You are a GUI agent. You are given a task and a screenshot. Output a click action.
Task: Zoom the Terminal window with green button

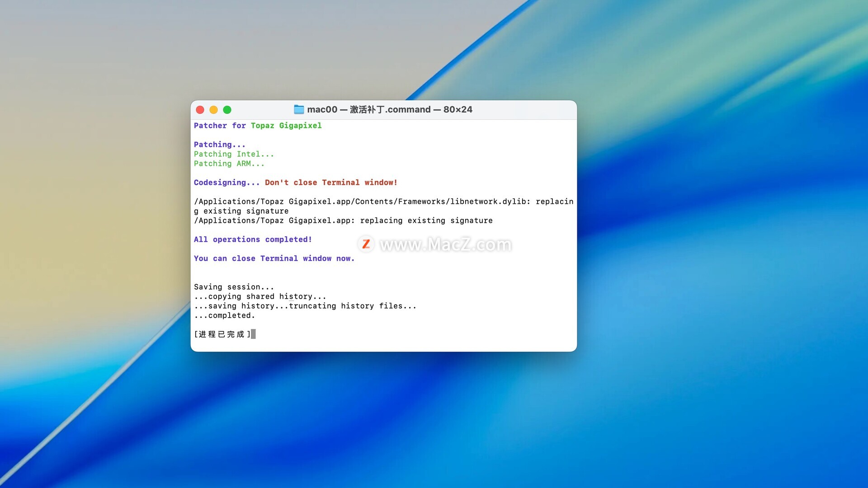[x=227, y=110]
